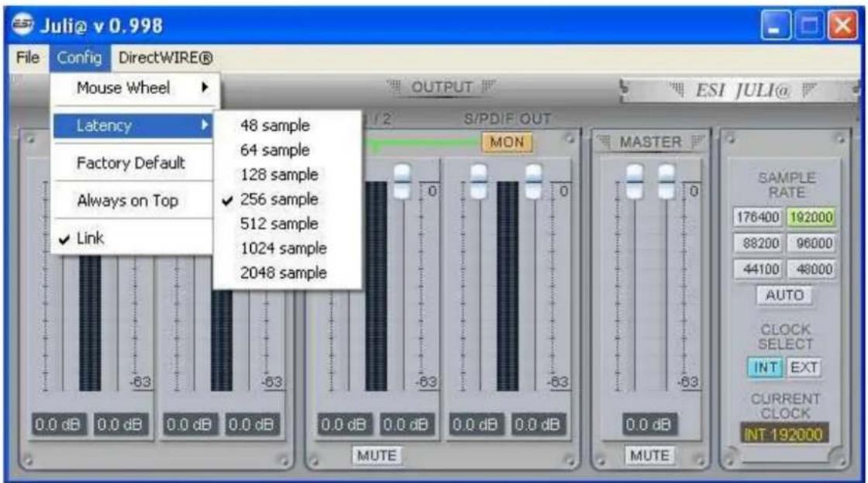Toggle the MON monitor button
The width and height of the screenshot is (868, 483).
(x=507, y=143)
